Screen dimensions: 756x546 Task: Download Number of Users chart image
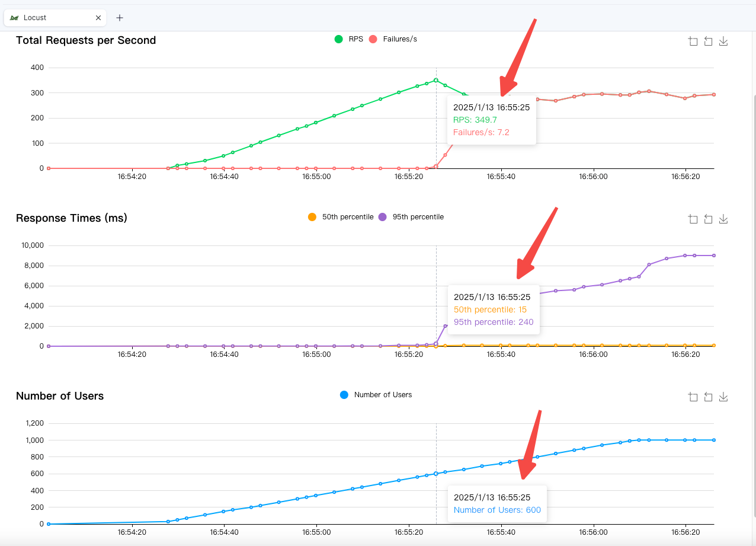coord(723,397)
